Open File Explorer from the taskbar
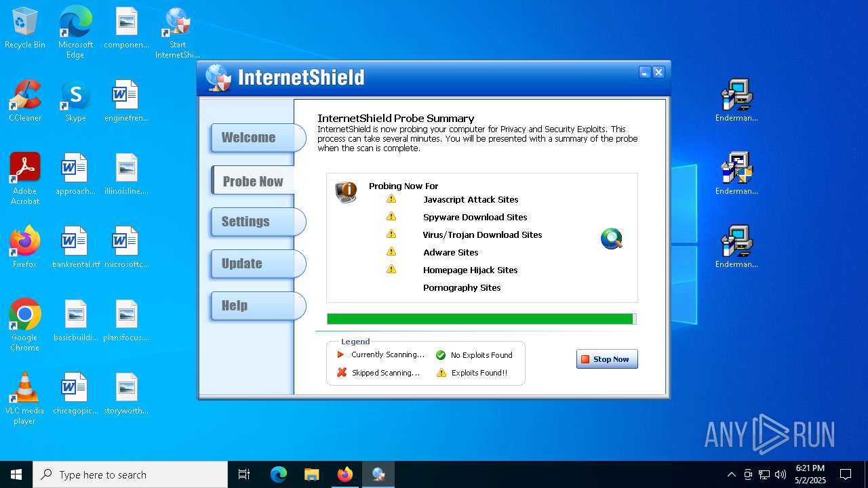 (x=312, y=474)
